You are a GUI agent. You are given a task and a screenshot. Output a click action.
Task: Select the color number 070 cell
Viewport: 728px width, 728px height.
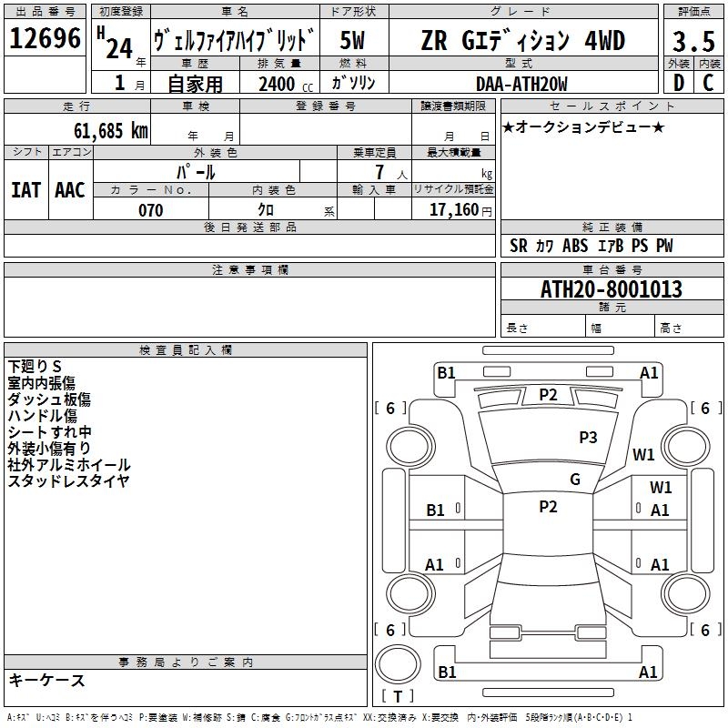point(151,209)
